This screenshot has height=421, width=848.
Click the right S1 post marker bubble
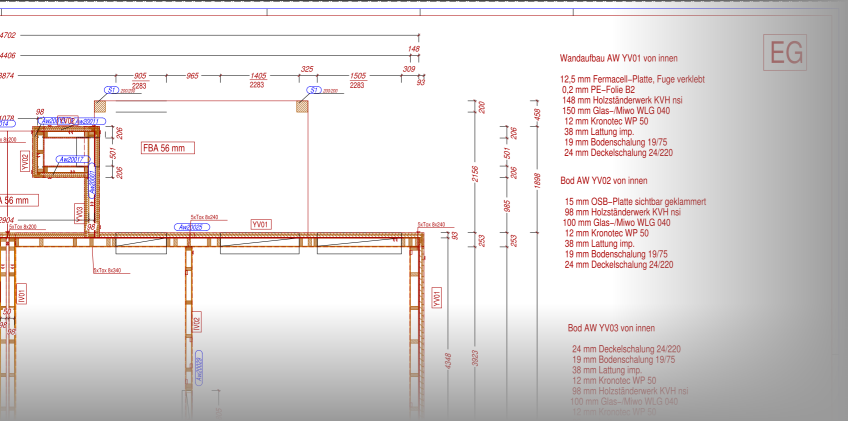(x=314, y=90)
